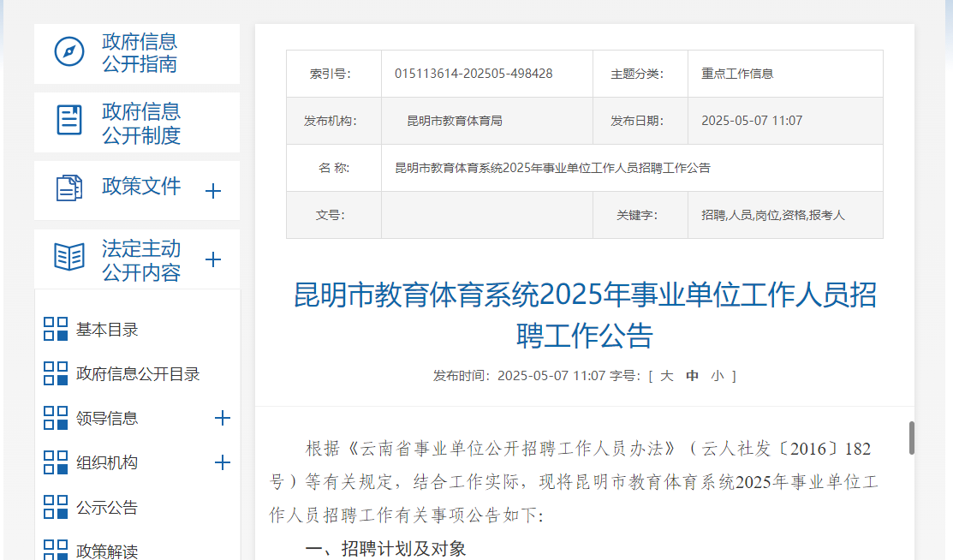Image resolution: width=953 pixels, height=560 pixels.
Task: Set font size to 中 (medium)
Action: (x=693, y=375)
